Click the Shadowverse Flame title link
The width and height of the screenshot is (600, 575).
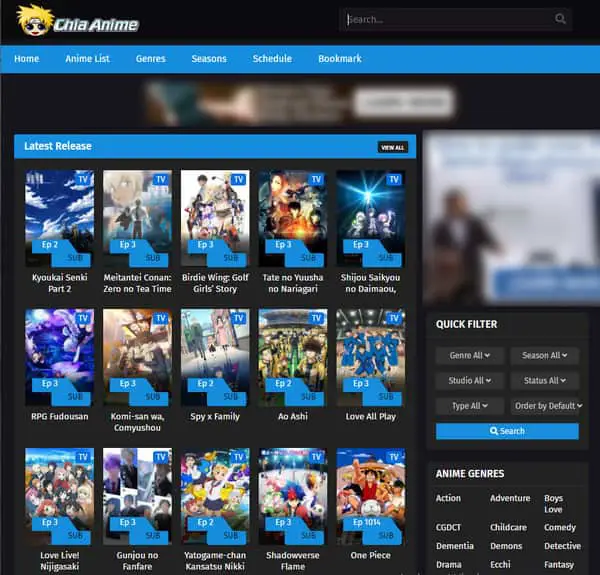(293, 560)
